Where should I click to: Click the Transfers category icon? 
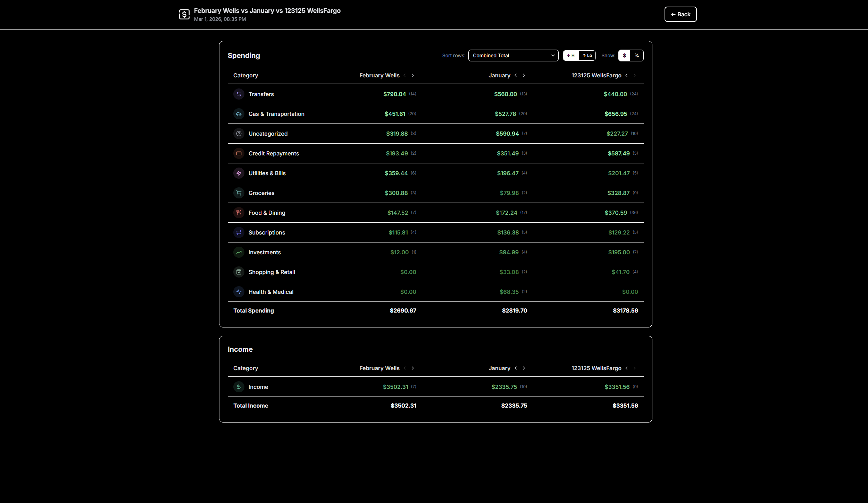tap(239, 94)
